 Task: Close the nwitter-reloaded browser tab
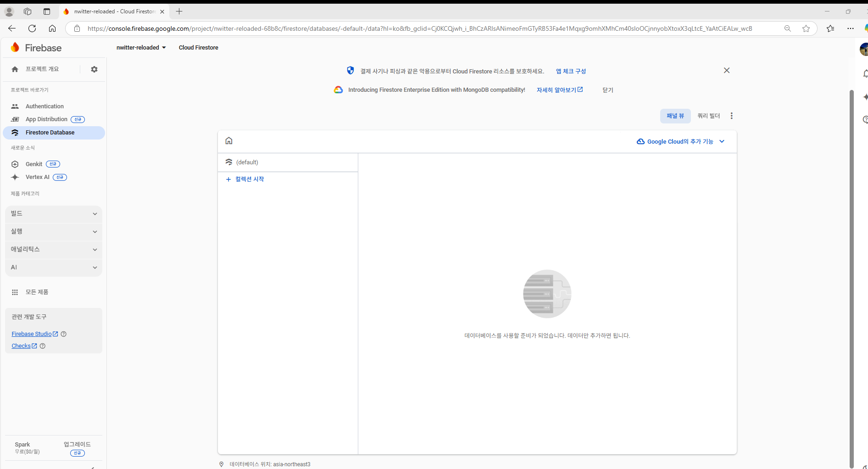(162, 11)
